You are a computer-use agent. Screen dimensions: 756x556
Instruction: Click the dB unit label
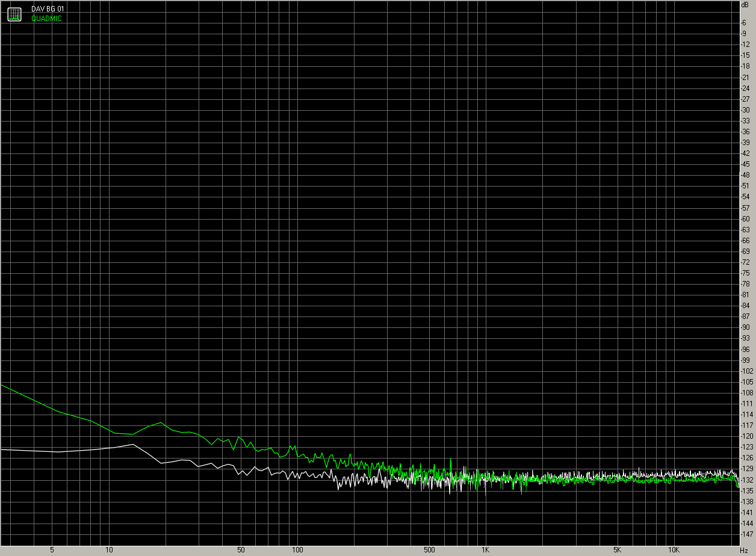(745, 4)
